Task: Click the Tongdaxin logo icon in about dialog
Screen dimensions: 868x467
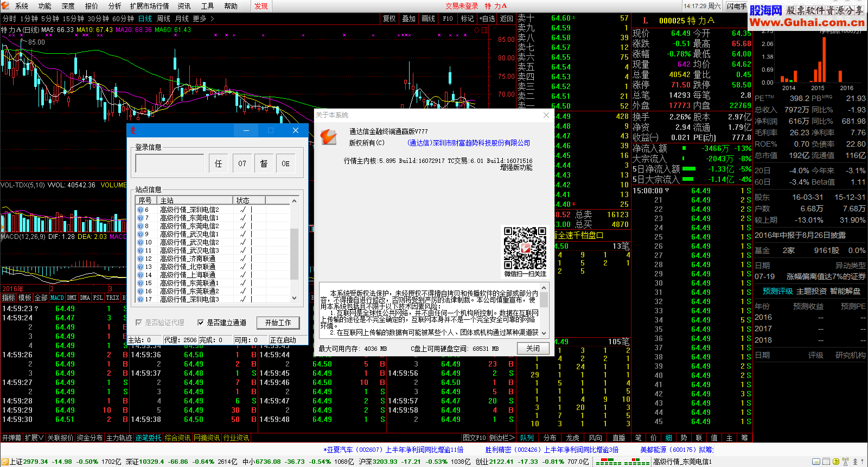Action: (329, 137)
